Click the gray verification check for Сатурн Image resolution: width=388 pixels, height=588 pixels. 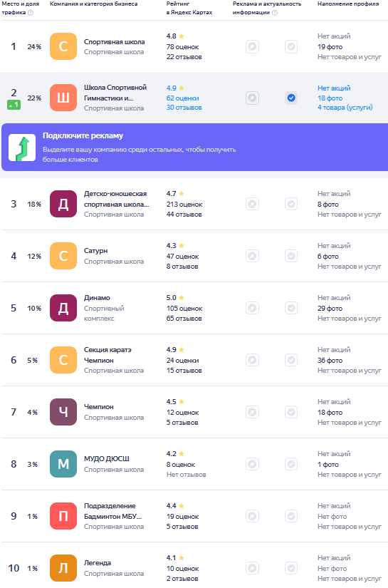click(x=291, y=256)
